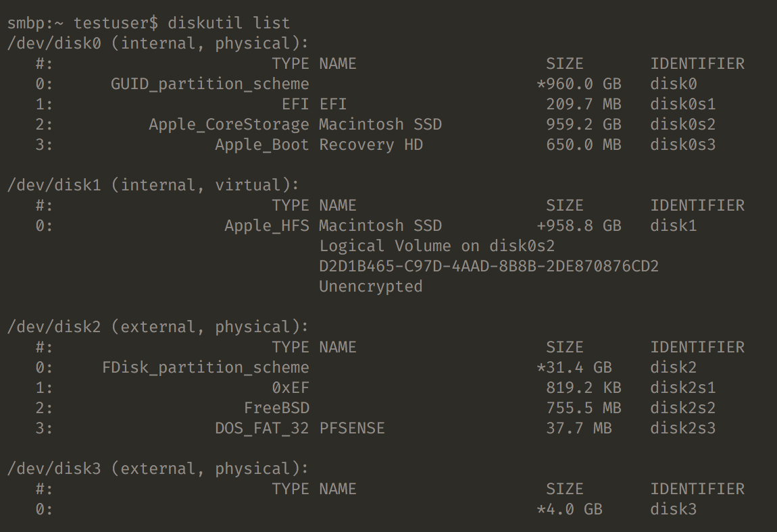Click the typed "diskutil list" command
777x532 pixels.
[228, 23]
